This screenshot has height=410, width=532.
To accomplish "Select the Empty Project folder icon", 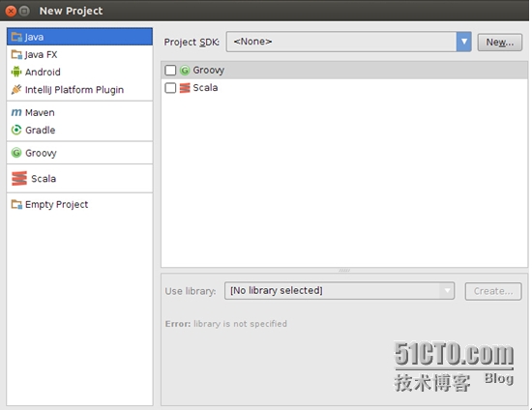I will tap(16, 204).
